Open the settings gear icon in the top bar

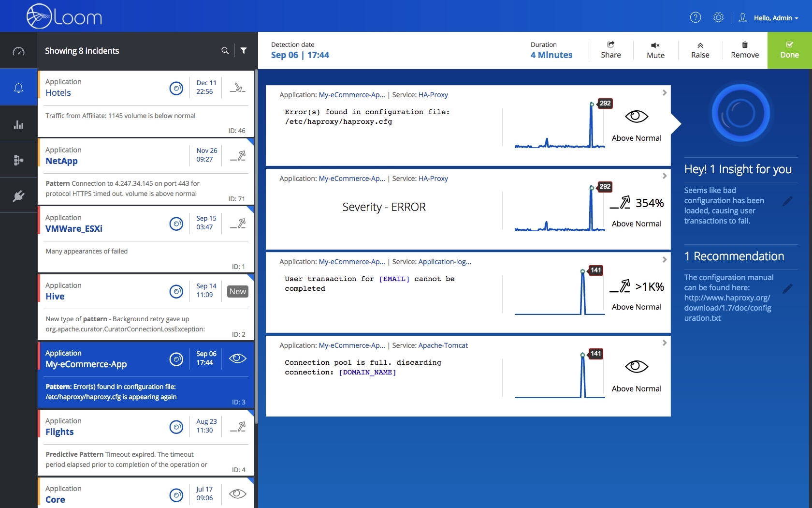point(718,17)
